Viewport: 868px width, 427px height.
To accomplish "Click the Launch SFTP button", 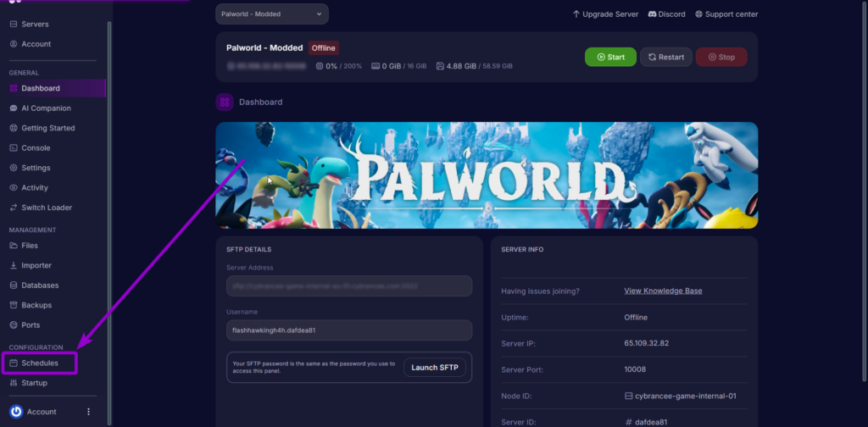I will [435, 367].
